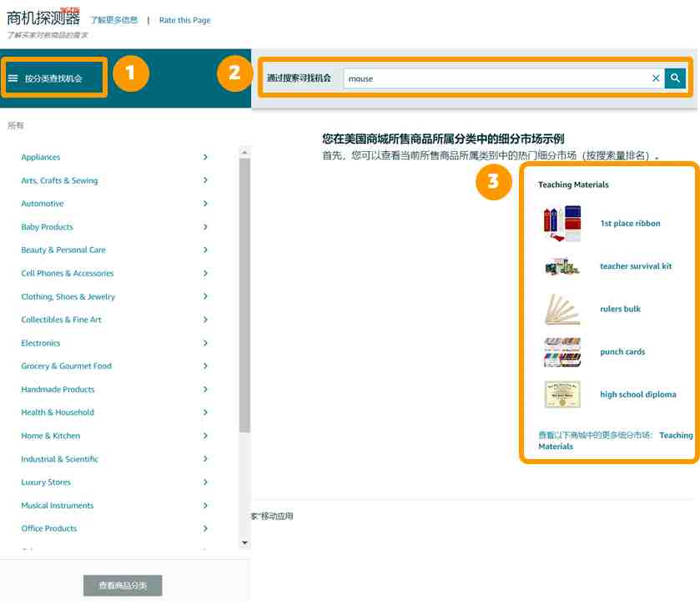Expand the Home & Kitchen chevron
This screenshot has height=601, width=700.
(x=205, y=436)
